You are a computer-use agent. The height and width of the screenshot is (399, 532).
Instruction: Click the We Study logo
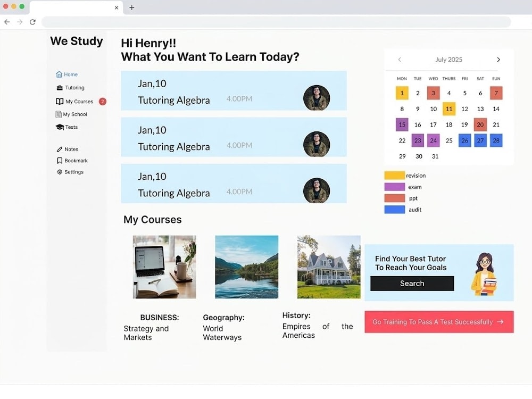pos(77,41)
